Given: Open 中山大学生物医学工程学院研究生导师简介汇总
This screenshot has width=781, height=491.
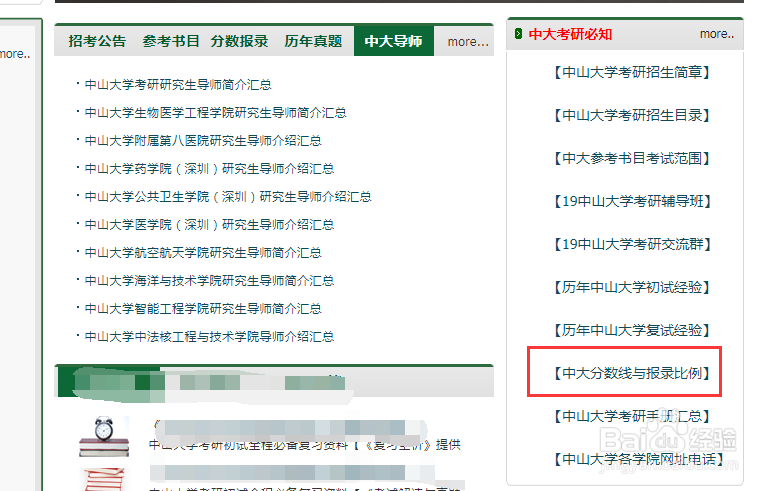Looking at the screenshot, I should pos(216,113).
